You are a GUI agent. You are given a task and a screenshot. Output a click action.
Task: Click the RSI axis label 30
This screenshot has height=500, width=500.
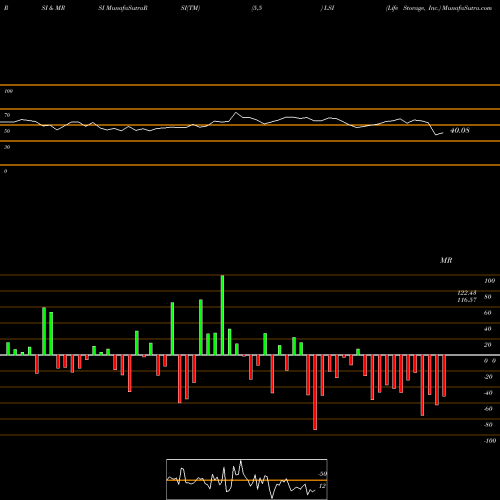click(7, 147)
